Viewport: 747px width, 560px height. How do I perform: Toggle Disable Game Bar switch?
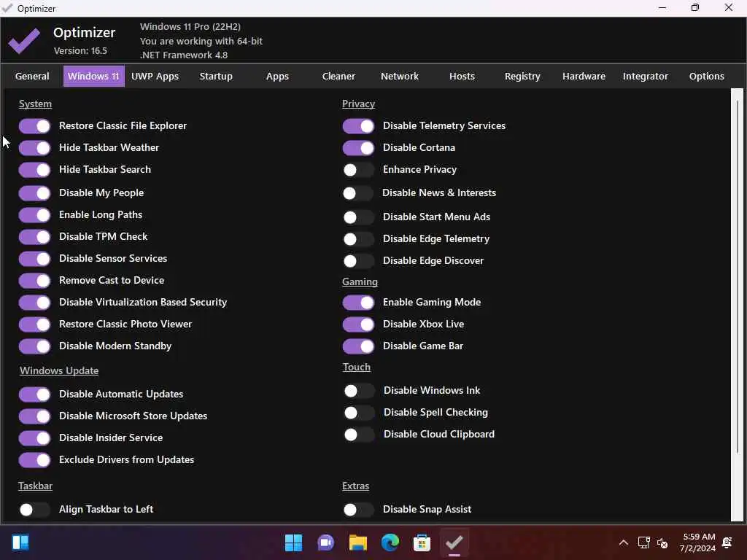tap(358, 346)
